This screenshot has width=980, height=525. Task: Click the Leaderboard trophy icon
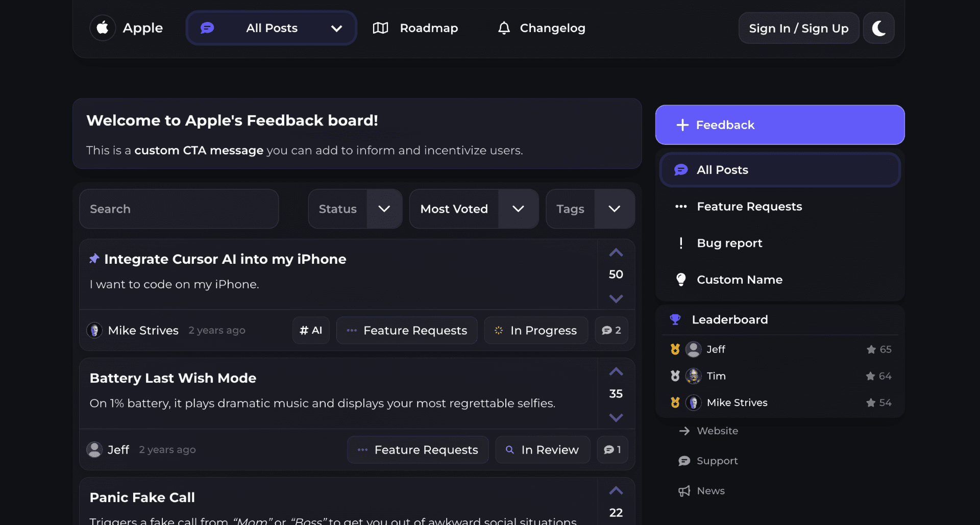pyautogui.click(x=675, y=319)
